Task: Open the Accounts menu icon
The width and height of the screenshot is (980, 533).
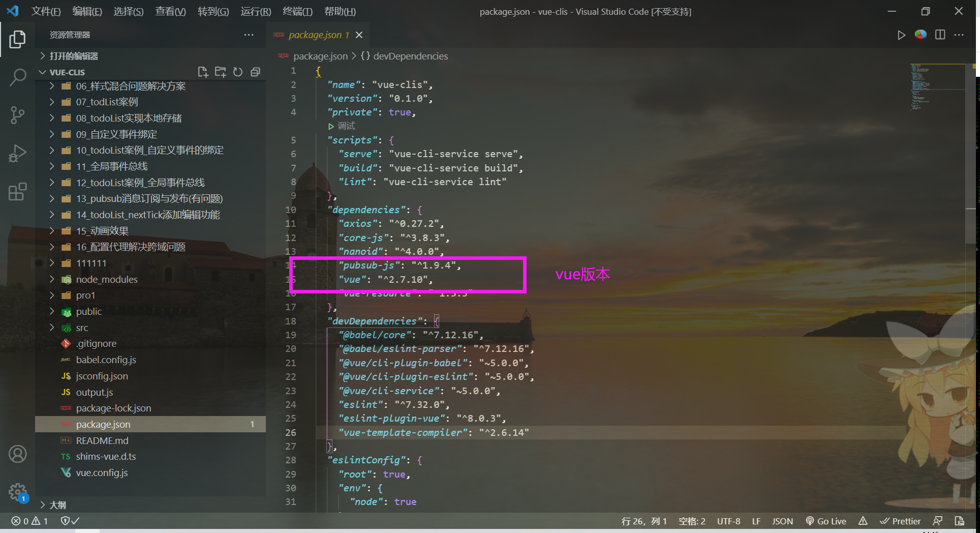Action: tap(17, 454)
